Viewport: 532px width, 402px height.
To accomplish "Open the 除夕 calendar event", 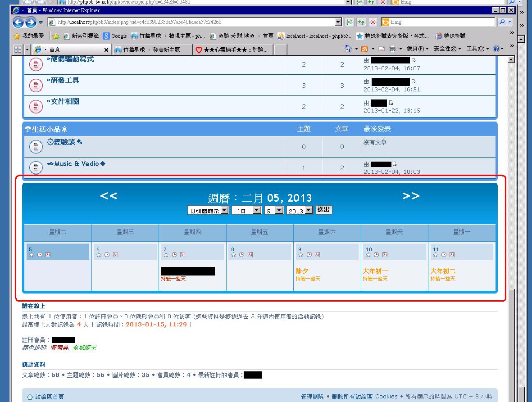I will (302, 271).
